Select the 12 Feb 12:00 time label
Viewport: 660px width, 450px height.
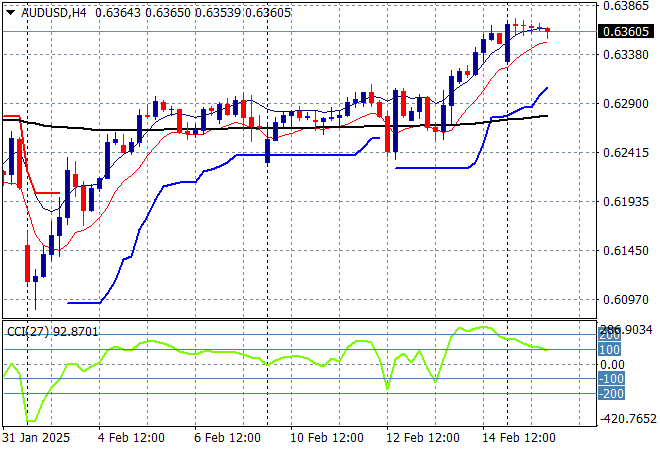click(x=423, y=438)
